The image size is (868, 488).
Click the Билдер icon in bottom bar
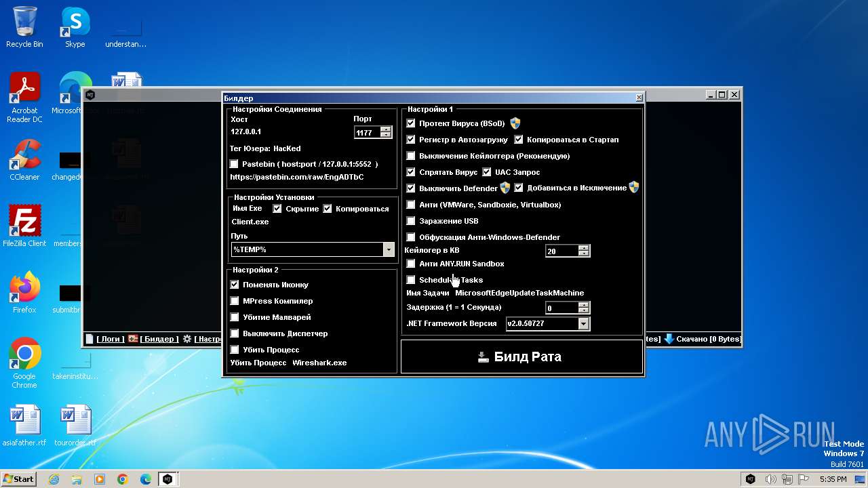pos(134,338)
